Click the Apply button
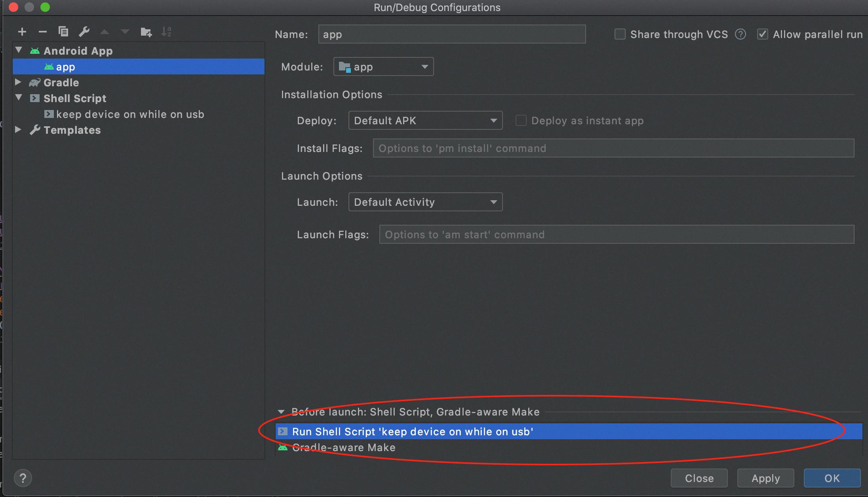The width and height of the screenshot is (868, 497). click(x=765, y=478)
